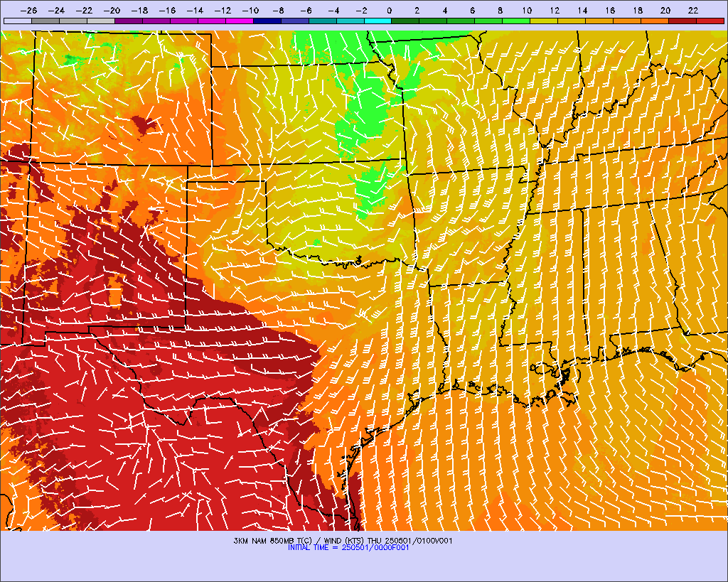Click the "10" legend label
Viewport: 728px width, 582px height.
527,11
